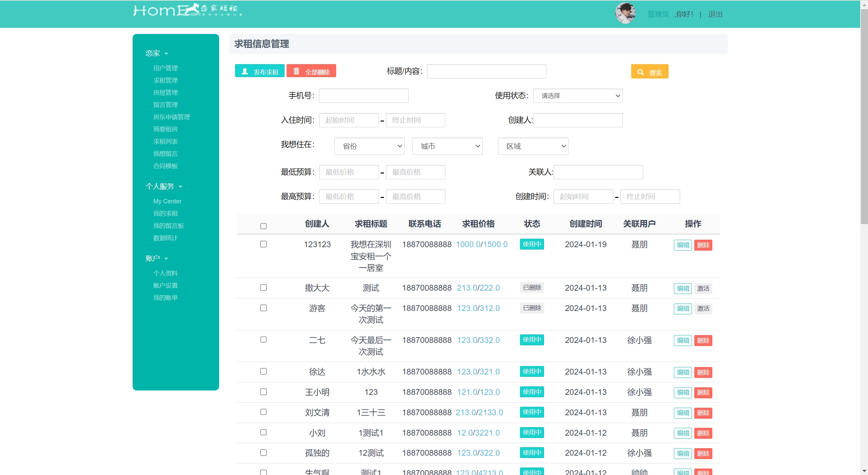Select the checkbox for 王小明 row
Viewport: 868px width, 475px height.
point(264,392)
